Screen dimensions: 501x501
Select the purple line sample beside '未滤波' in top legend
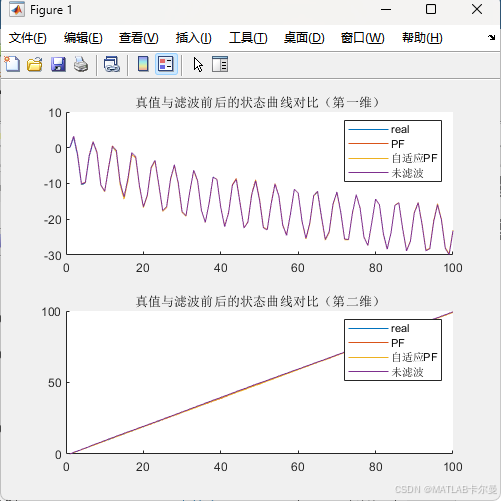coord(368,173)
